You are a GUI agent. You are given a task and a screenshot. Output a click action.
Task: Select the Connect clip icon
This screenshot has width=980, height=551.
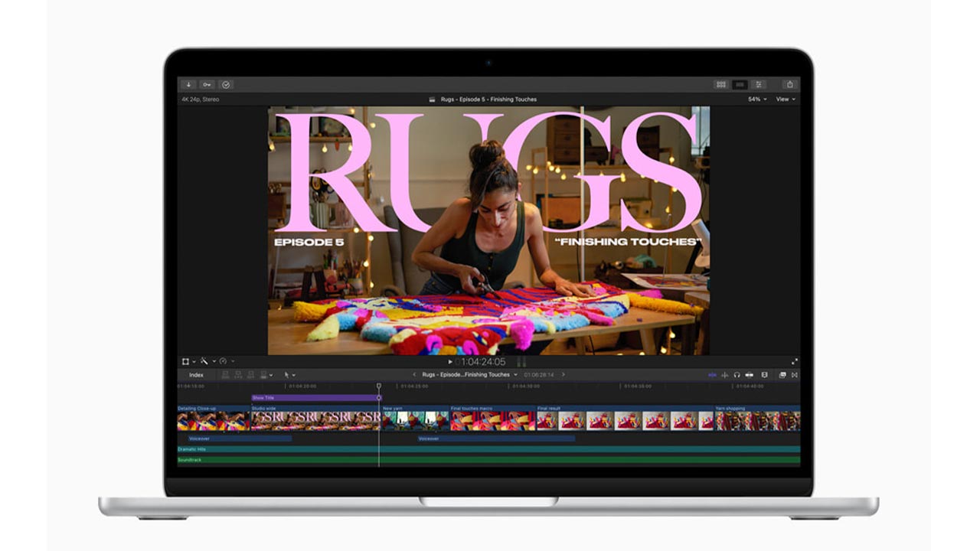225,375
